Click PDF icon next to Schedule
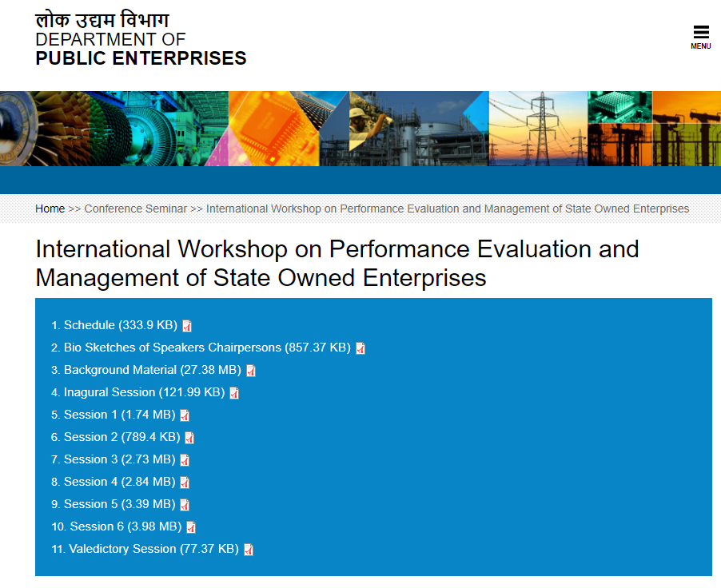721x588 pixels. click(x=187, y=326)
